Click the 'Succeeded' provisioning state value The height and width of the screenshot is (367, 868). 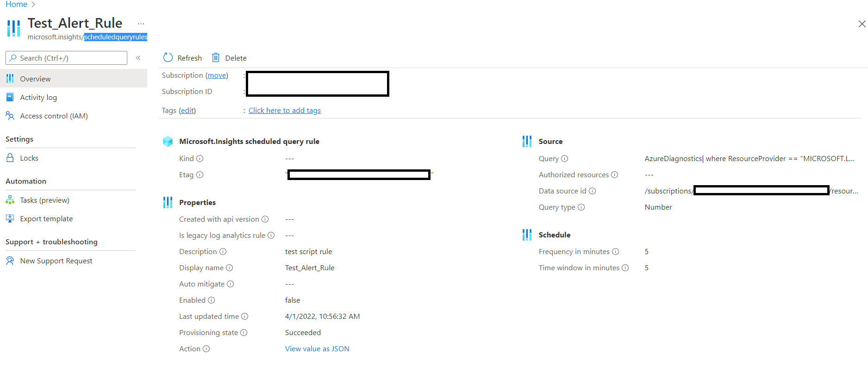(x=303, y=332)
